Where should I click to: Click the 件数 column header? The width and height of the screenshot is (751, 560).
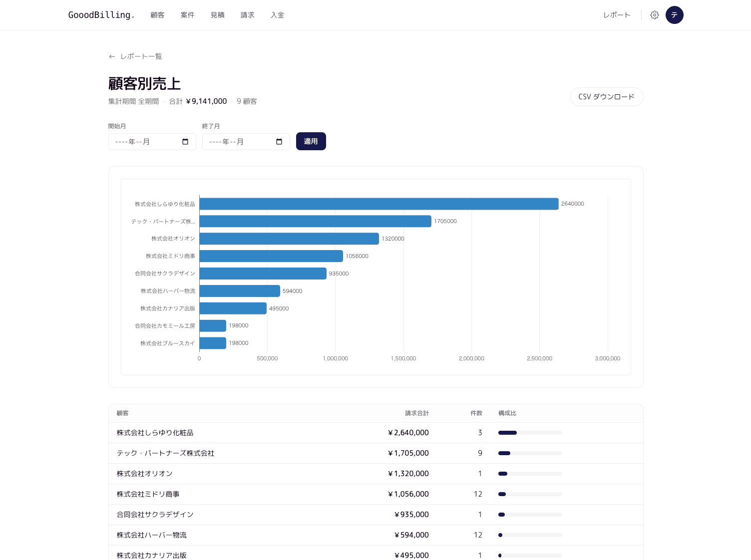[x=476, y=413]
